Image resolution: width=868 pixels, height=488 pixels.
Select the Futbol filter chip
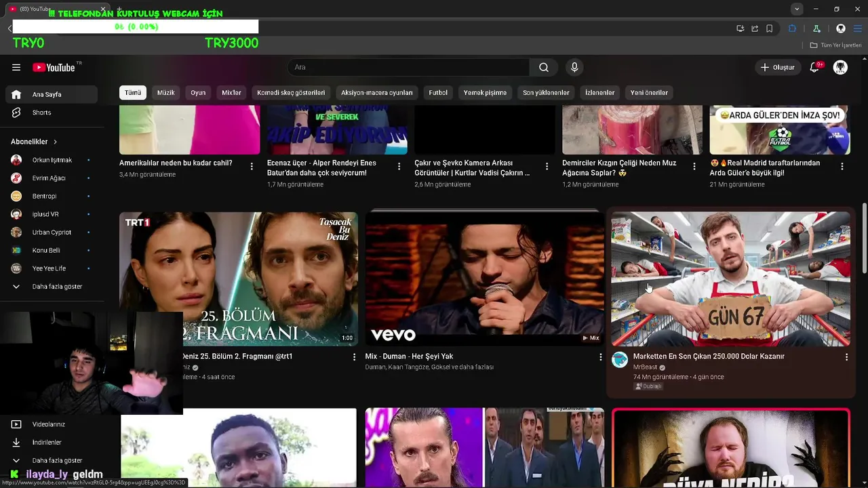(438, 92)
